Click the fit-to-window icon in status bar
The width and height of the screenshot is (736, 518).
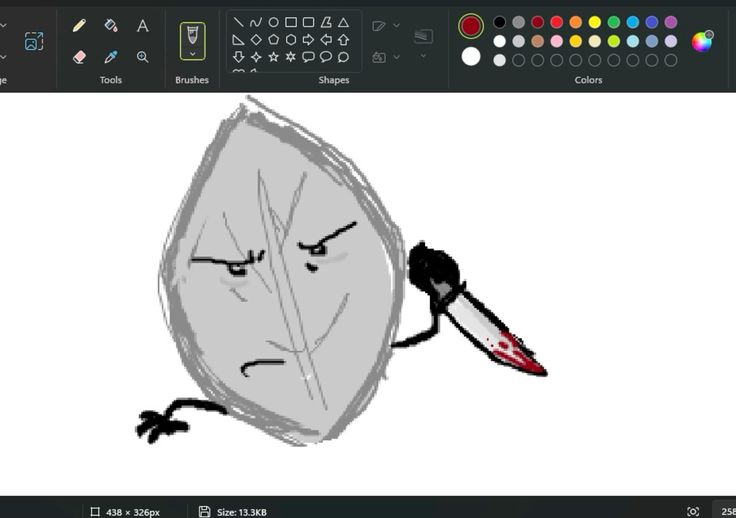[693, 511]
